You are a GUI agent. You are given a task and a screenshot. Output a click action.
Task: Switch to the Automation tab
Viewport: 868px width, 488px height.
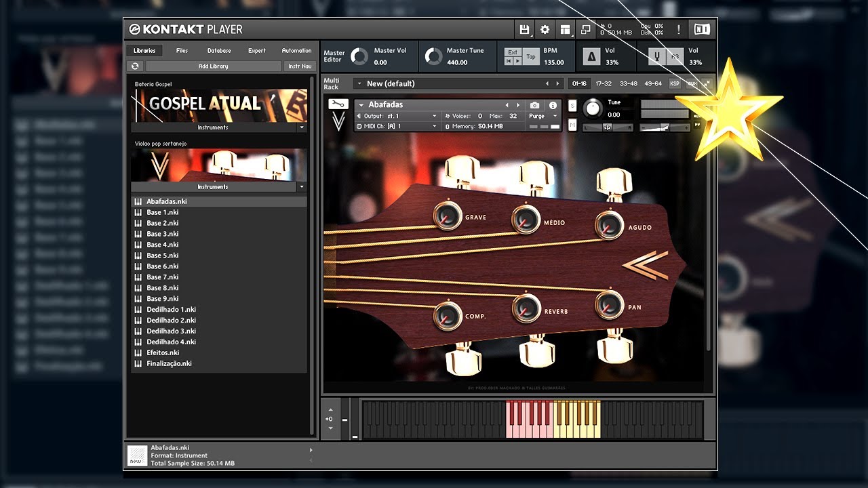(x=296, y=50)
